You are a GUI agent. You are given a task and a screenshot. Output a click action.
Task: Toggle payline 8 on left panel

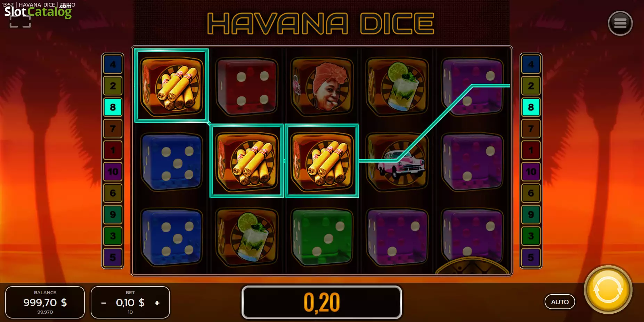coord(113,107)
